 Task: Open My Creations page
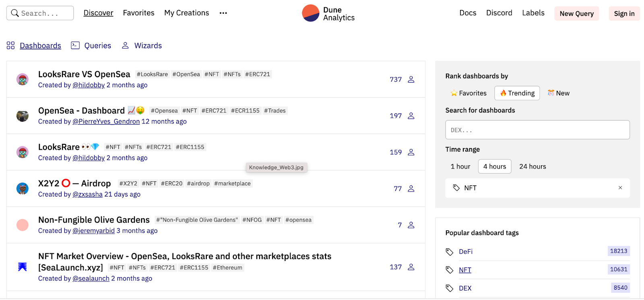(187, 13)
